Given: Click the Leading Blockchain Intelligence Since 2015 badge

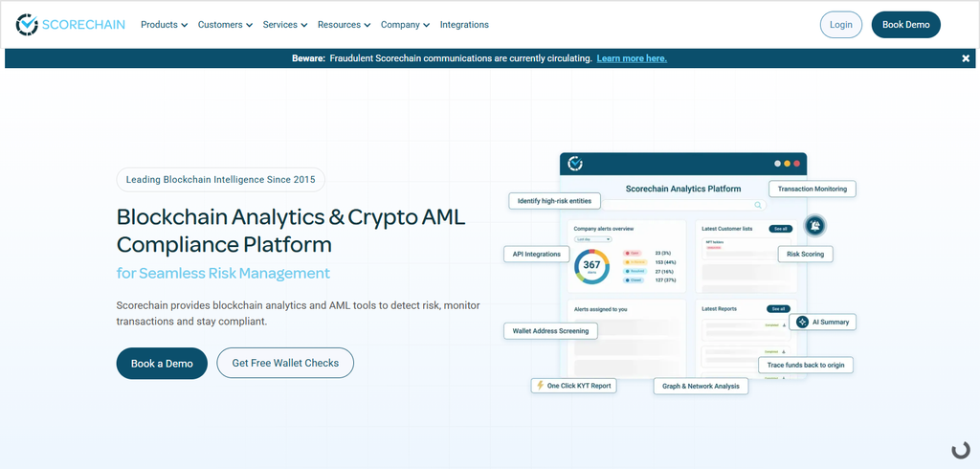Looking at the screenshot, I should pyautogui.click(x=221, y=180).
